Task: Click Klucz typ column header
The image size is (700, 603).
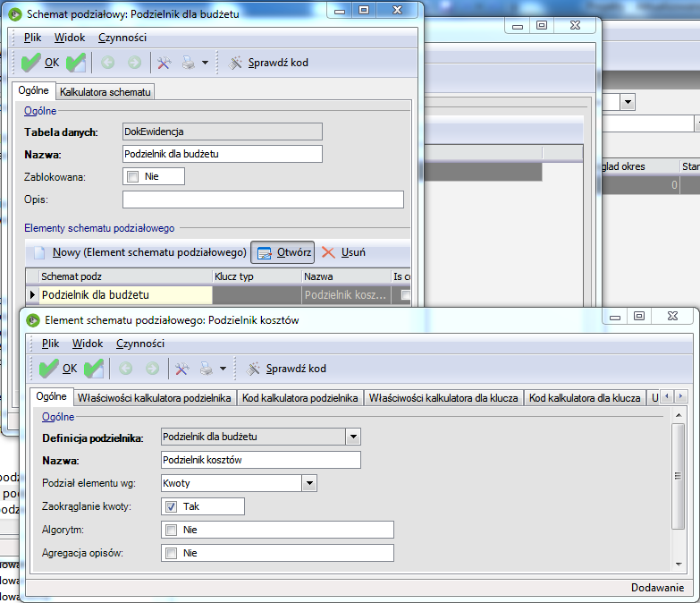Action: click(x=257, y=276)
